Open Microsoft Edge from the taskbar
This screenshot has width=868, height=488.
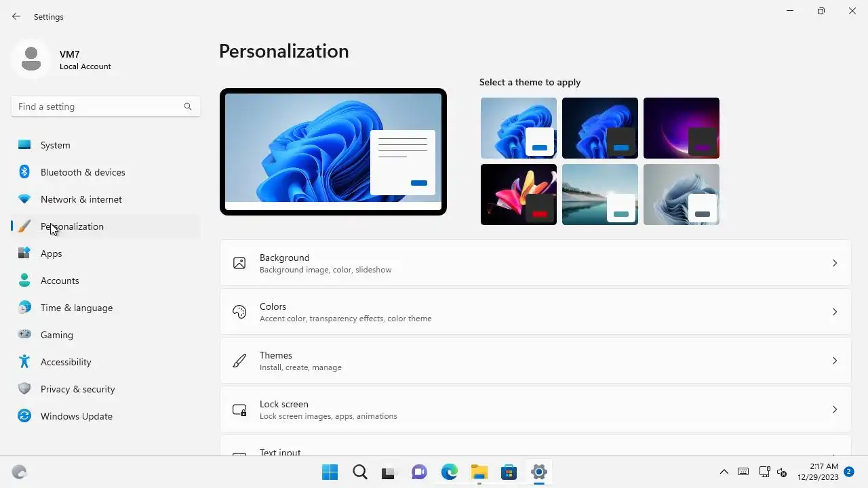[x=450, y=472]
